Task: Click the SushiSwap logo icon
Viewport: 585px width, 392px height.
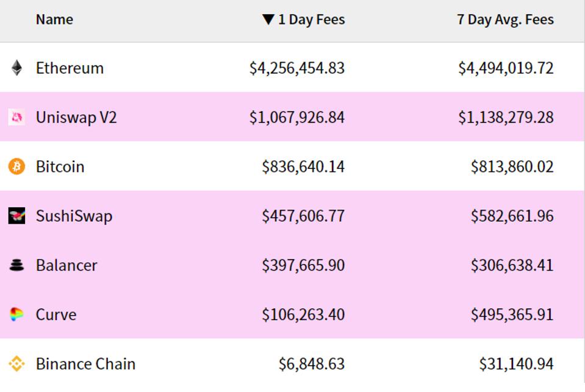Action: point(17,216)
